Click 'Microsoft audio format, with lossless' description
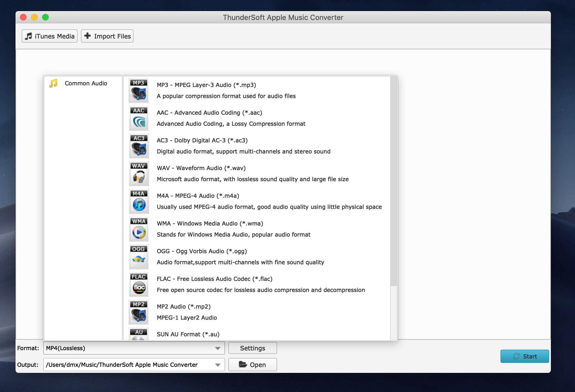The height and width of the screenshot is (392, 575). 253,179
